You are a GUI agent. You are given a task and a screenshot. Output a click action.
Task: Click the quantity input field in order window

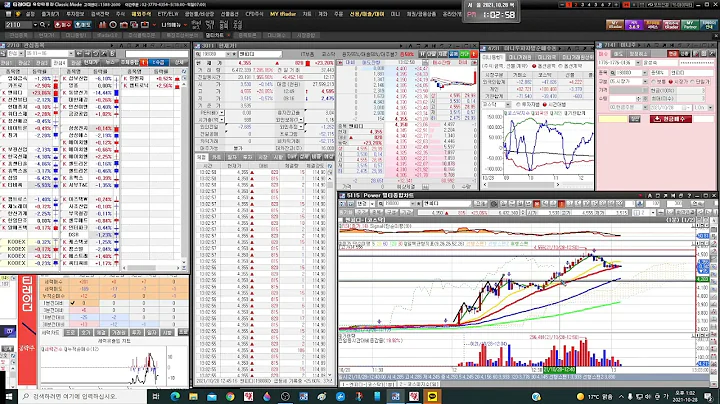pos(624,98)
